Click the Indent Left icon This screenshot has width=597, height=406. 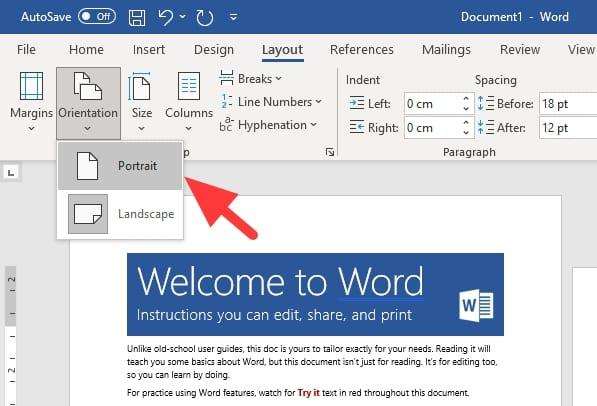(356, 103)
